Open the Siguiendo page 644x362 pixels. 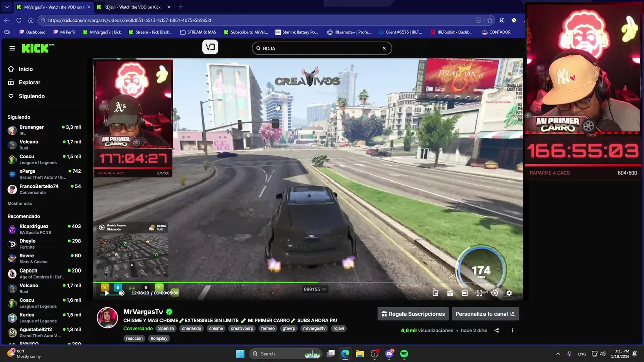tap(31, 96)
